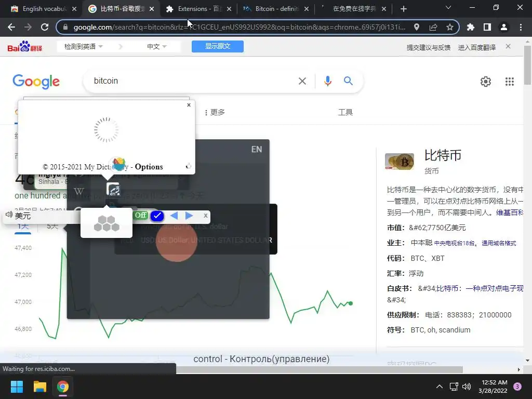Close the small translation toolbar x
The height and width of the screenshot is (399, 532).
[x=206, y=216]
